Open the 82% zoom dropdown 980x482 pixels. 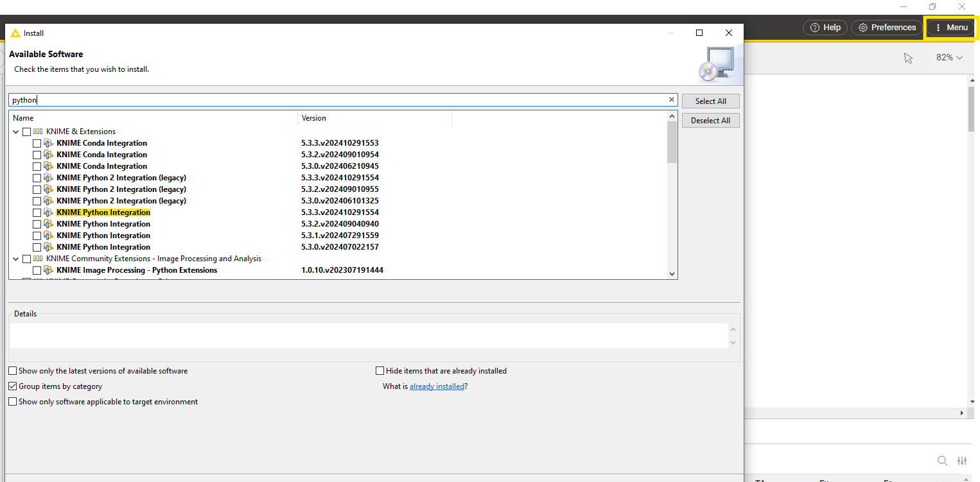949,57
